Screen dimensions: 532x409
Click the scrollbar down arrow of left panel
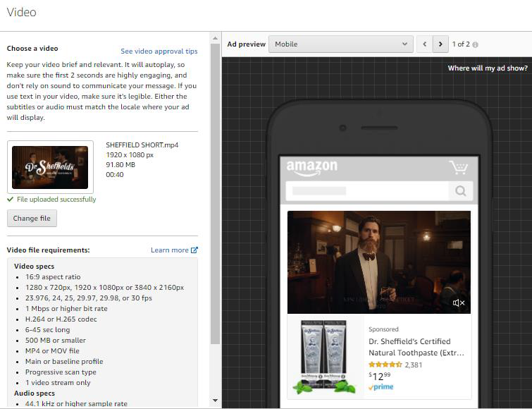[x=215, y=400]
